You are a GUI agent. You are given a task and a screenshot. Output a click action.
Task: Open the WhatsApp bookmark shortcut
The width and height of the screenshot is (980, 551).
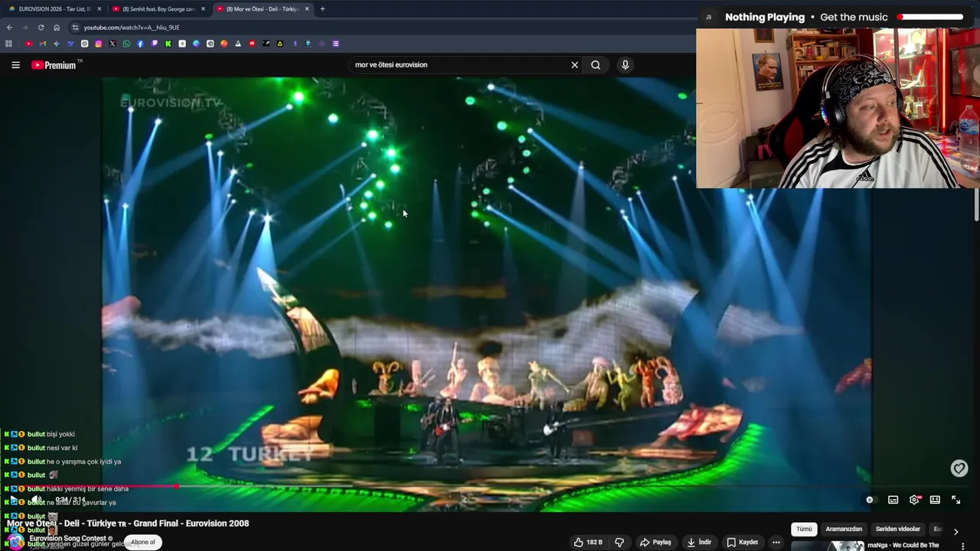pos(126,44)
